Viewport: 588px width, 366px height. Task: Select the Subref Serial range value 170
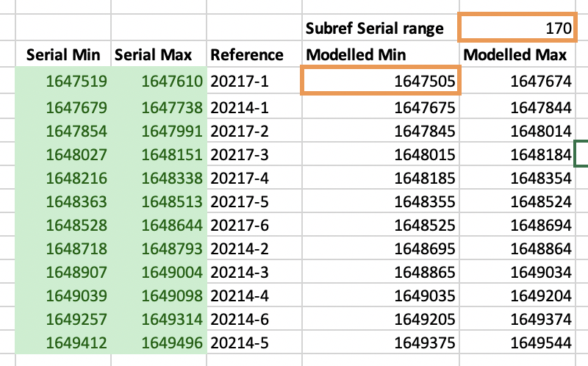517,28
